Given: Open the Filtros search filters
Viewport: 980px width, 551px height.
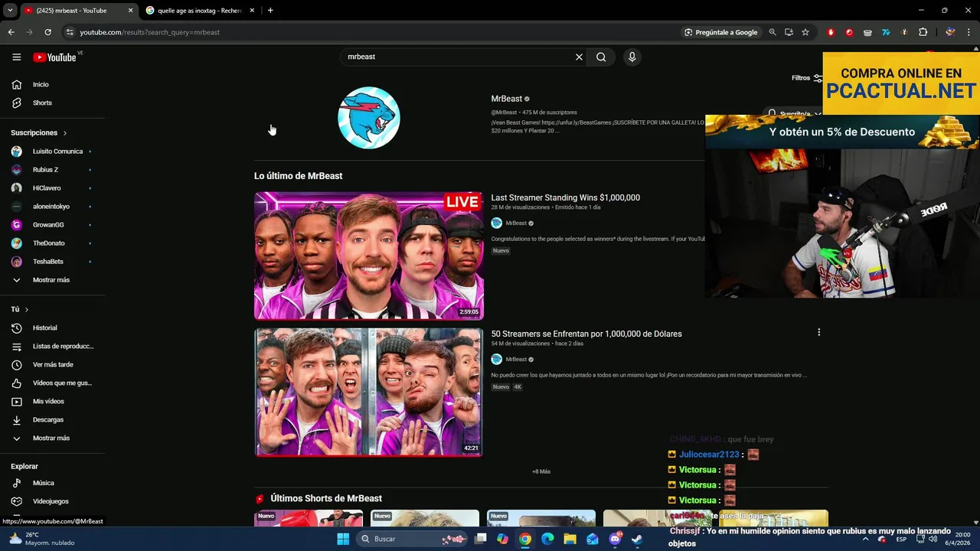Looking at the screenshot, I should (x=807, y=78).
